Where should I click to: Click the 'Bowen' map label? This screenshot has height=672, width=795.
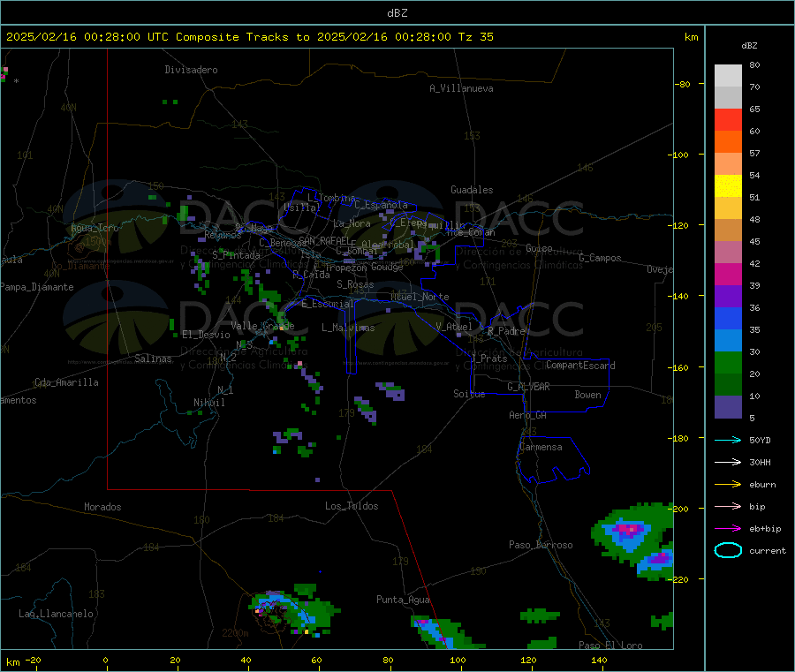pyautogui.click(x=588, y=395)
